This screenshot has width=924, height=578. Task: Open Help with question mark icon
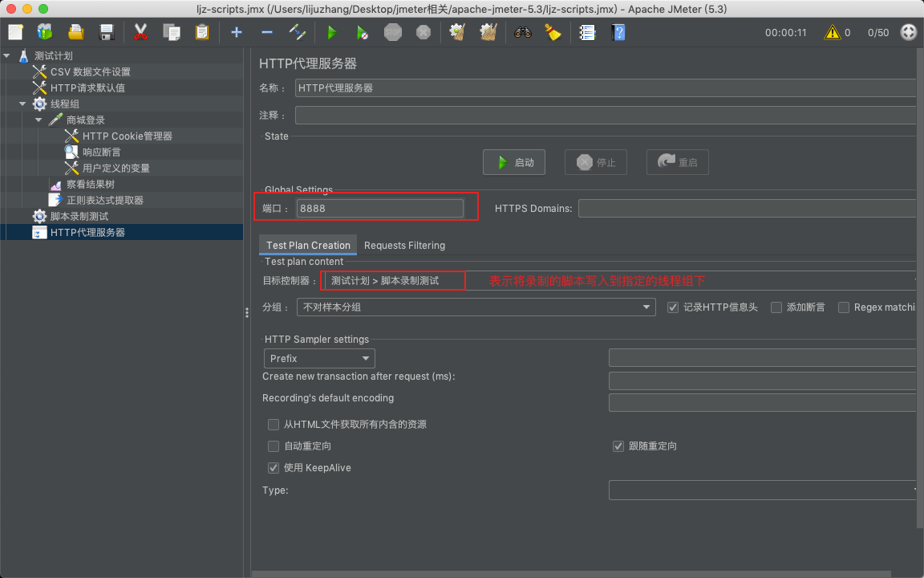coord(618,32)
